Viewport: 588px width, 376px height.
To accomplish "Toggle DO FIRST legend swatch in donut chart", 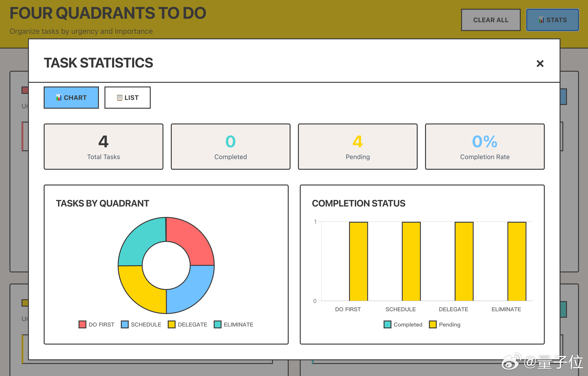I will 82,324.
